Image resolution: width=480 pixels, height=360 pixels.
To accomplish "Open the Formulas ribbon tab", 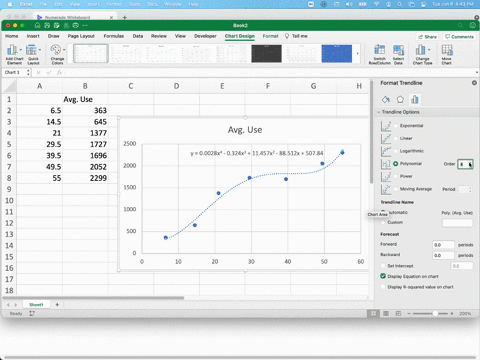I will pos(113,36).
